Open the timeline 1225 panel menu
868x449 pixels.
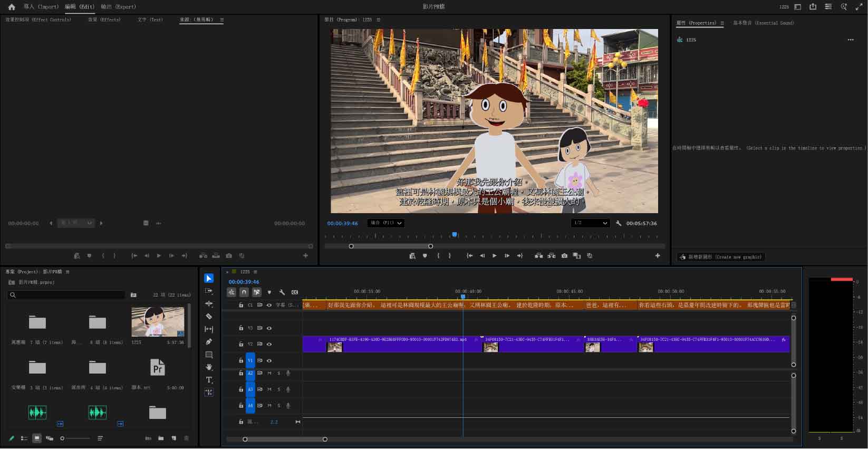coord(255,272)
